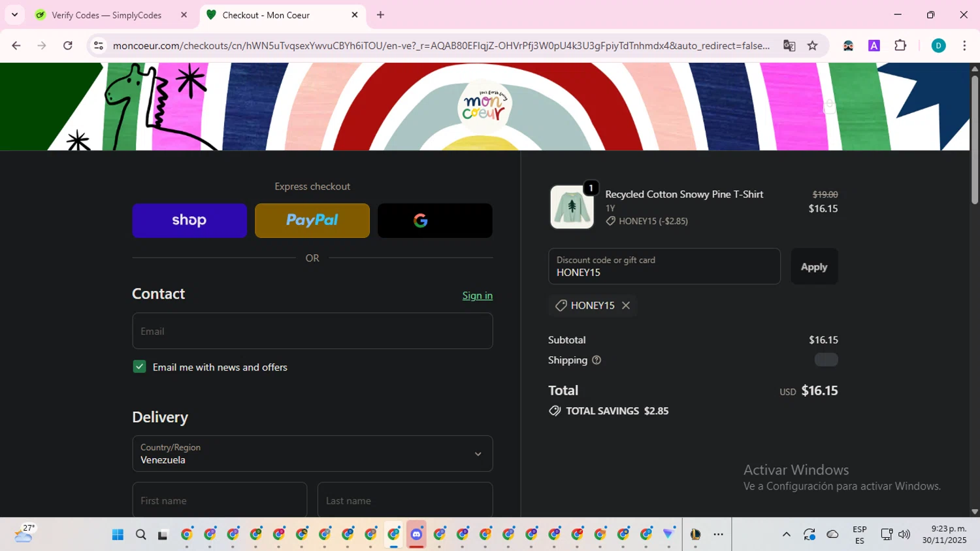Open the Extensions puzzle icon

(x=900, y=46)
